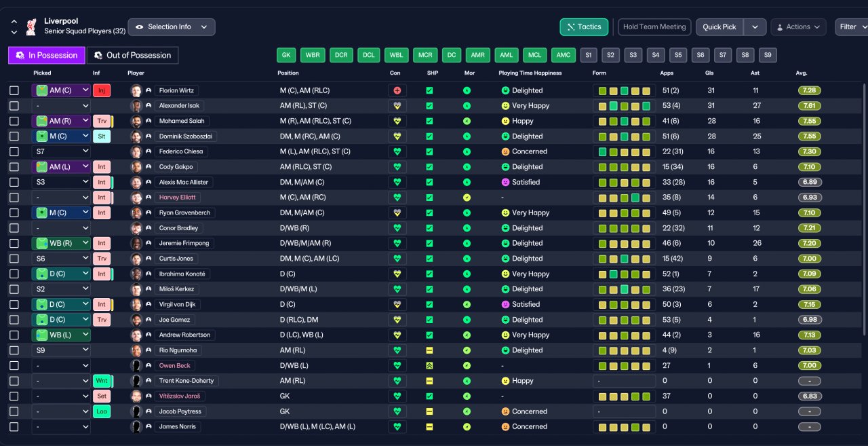Switch to the Out of Possession tab

(133, 55)
